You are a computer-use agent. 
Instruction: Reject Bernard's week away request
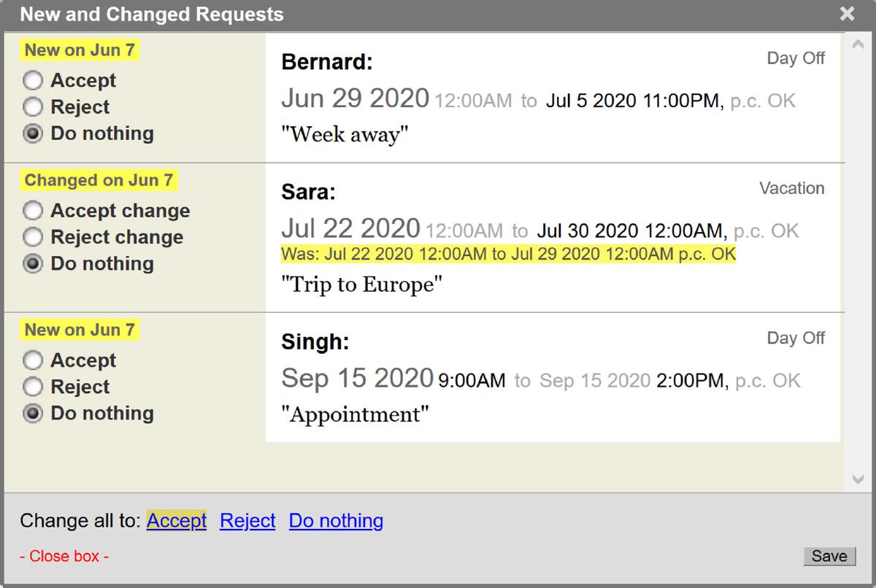[33, 107]
